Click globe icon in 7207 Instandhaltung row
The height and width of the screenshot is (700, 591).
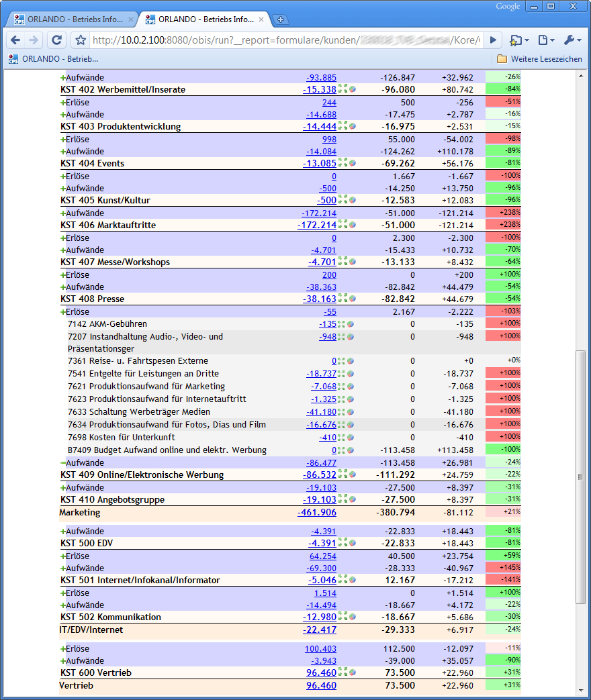click(x=351, y=337)
